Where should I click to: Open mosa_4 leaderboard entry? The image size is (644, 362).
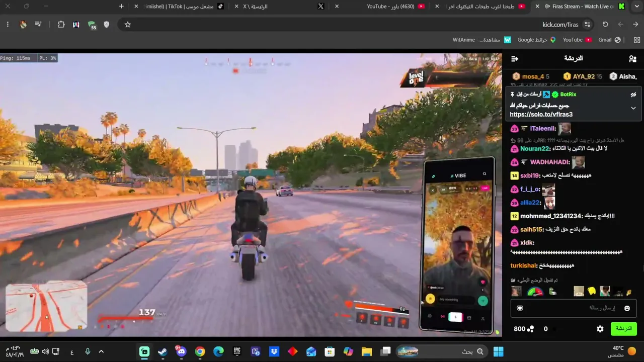(531, 76)
